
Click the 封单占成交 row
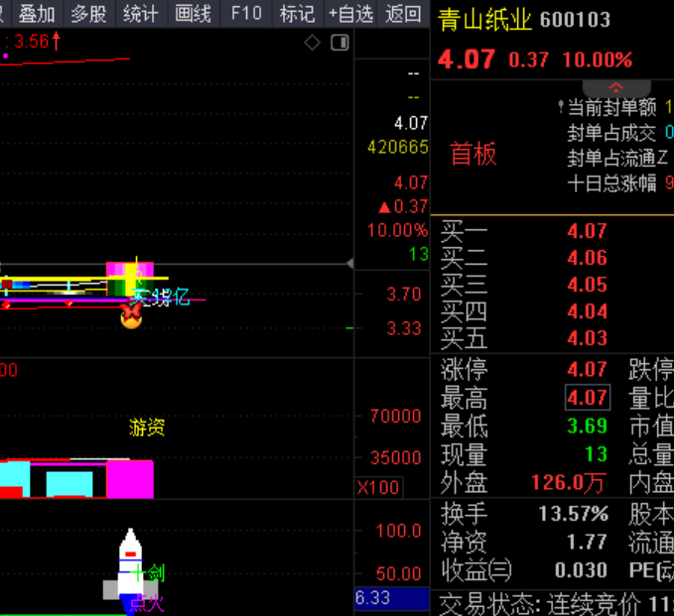pyautogui.click(x=620, y=133)
